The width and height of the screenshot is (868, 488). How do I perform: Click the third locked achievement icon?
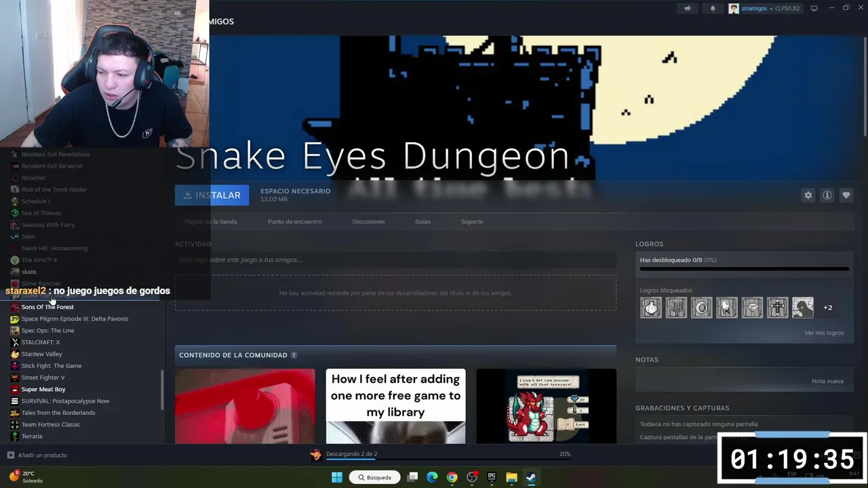click(701, 308)
